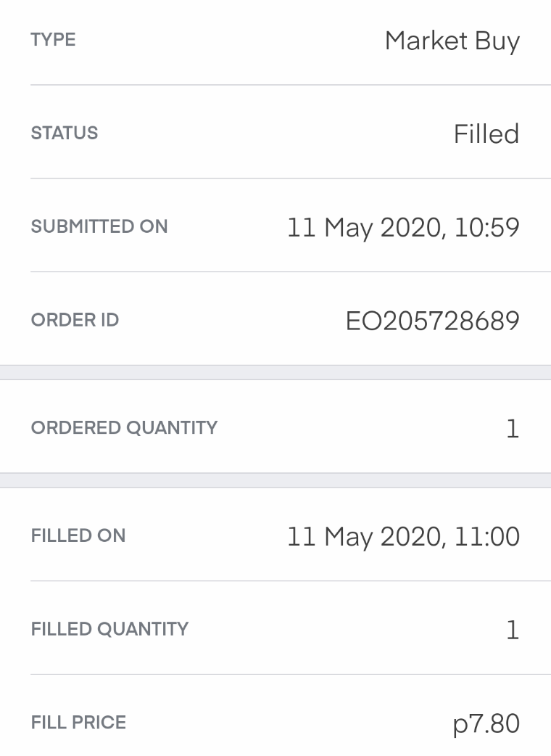Select the filled quantity value 1
Screen dimensions: 551x756
(512, 630)
